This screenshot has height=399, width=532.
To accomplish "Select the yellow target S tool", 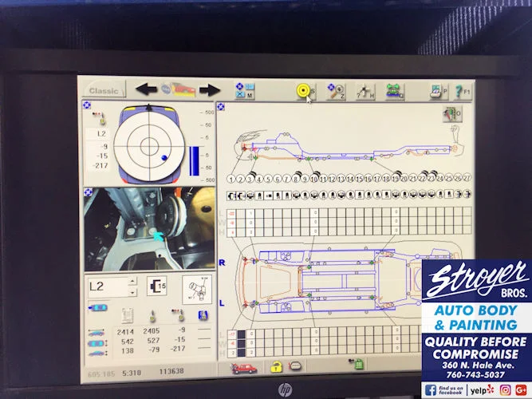I will pyautogui.click(x=305, y=91).
